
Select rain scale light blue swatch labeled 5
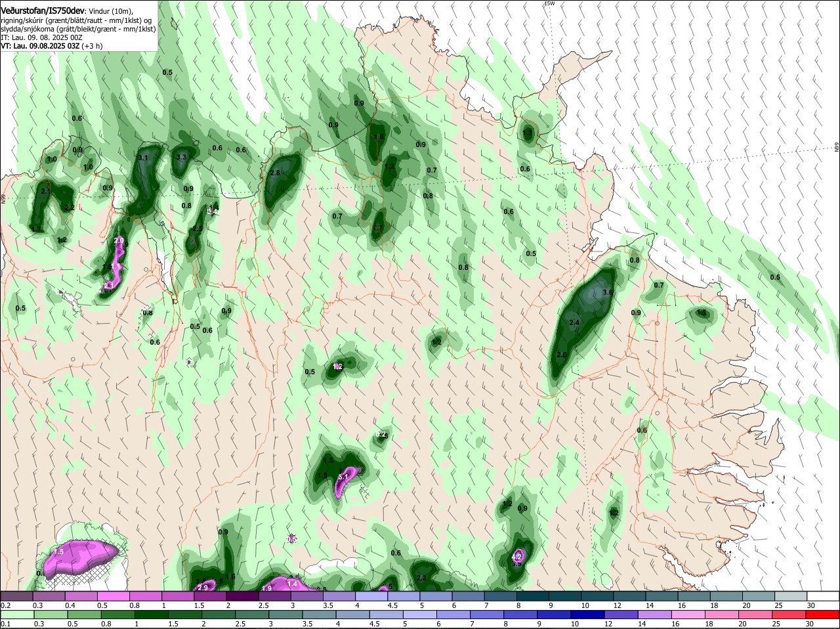[420, 615]
